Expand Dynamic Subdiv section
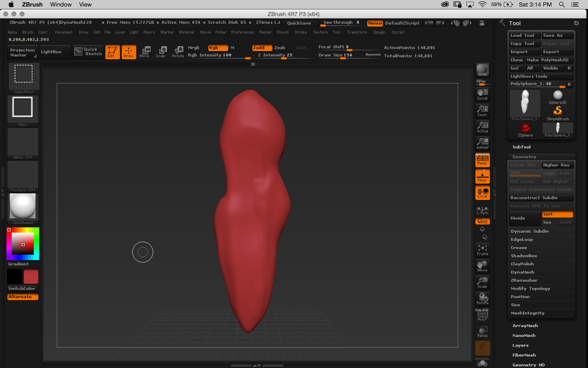 (x=530, y=231)
